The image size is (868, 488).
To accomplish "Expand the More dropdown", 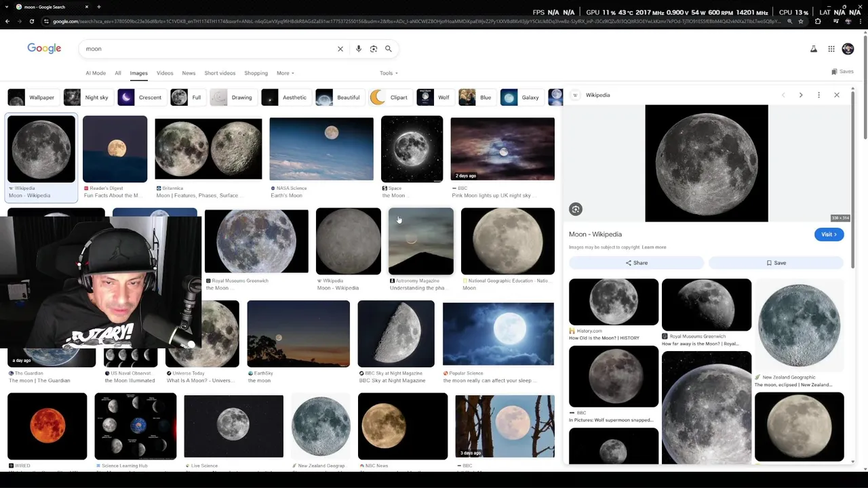I will pos(285,73).
